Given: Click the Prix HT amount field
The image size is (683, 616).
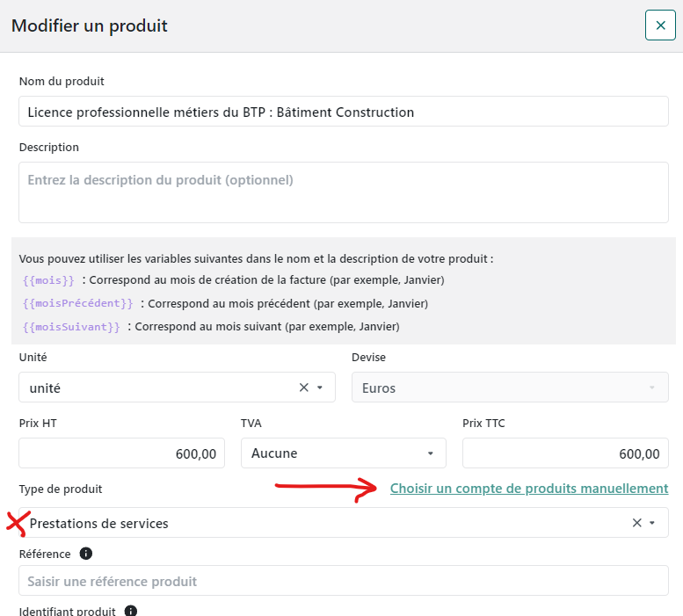Looking at the screenshot, I should click(x=121, y=453).
